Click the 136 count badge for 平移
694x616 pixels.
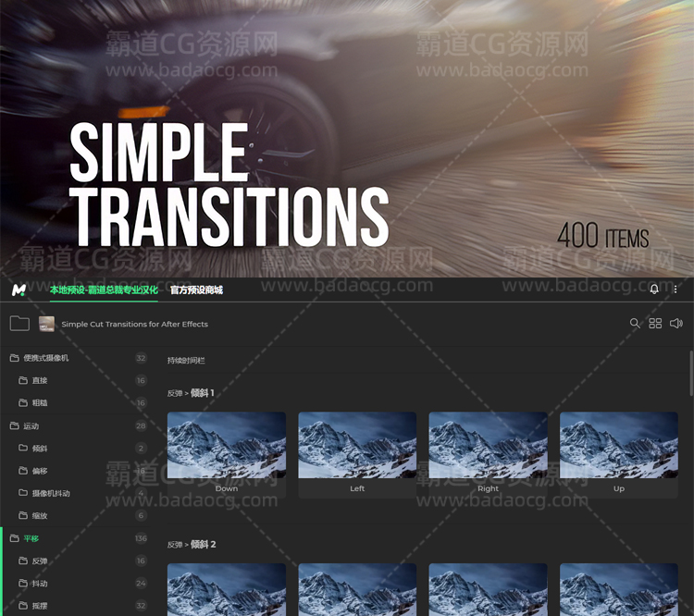click(141, 538)
